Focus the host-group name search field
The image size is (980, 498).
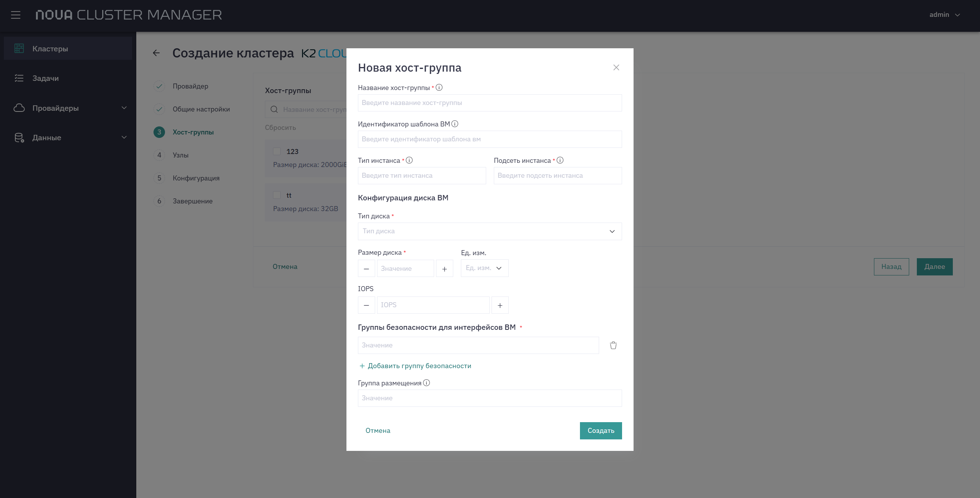tap(306, 110)
